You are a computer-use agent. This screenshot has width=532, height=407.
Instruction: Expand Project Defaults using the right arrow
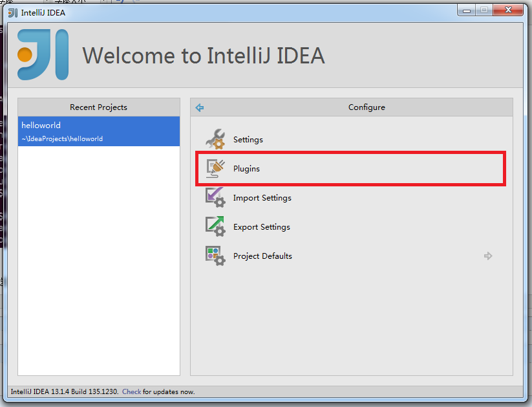(x=488, y=256)
